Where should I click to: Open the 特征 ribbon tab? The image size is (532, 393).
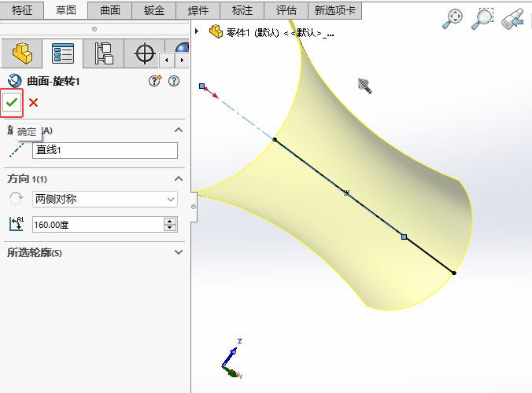[22, 10]
